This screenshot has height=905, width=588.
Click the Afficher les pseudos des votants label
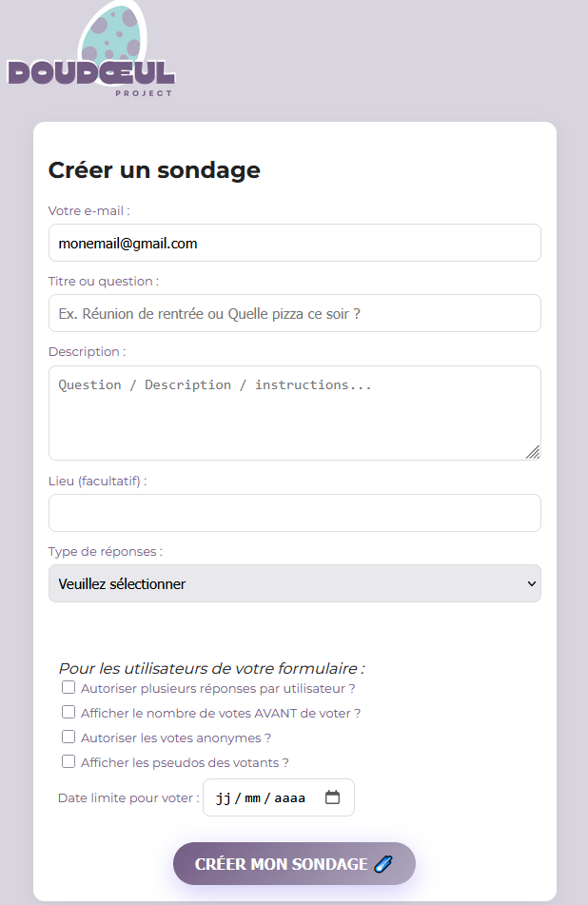point(185,762)
